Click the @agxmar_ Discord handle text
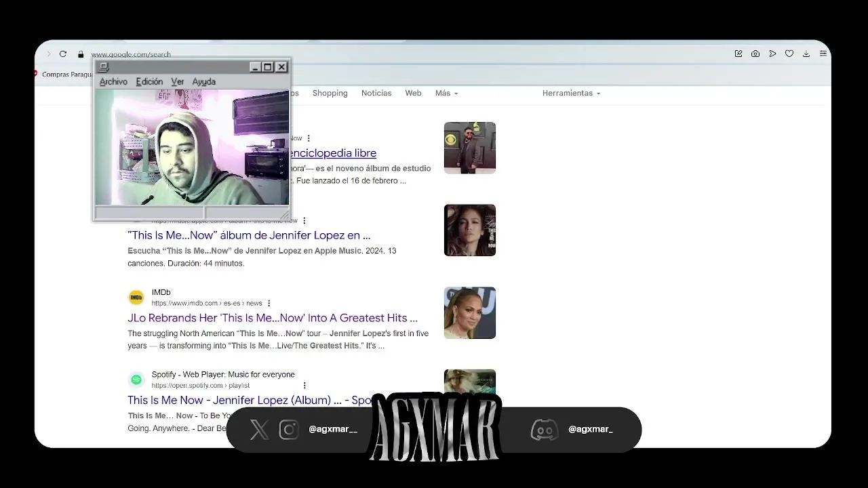 coord(591,429)
